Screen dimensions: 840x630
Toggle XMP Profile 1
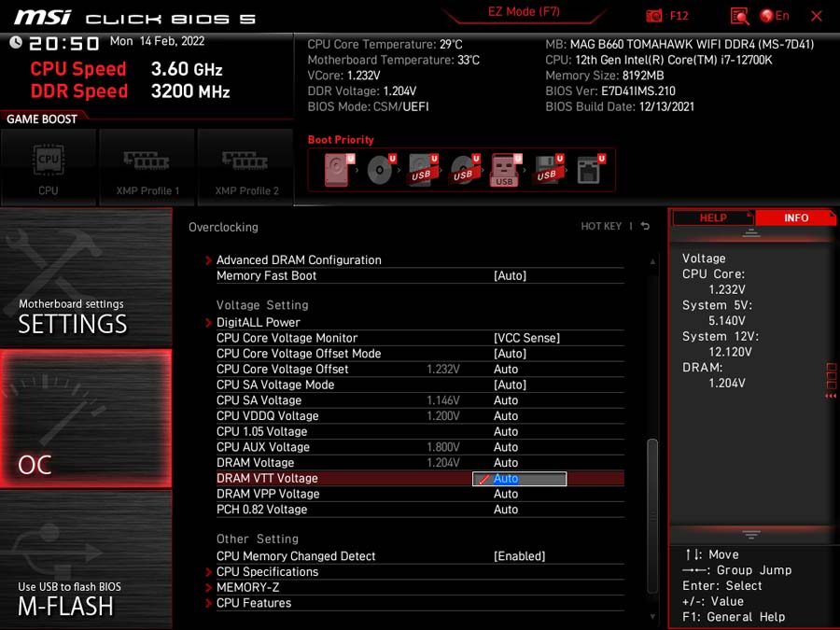pyautogui.click(x=147, y=168)
